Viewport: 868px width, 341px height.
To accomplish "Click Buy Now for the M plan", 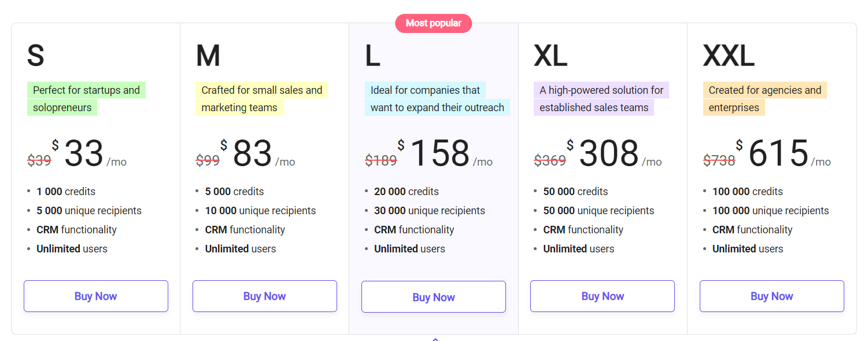I will click(x=265, y=296).
